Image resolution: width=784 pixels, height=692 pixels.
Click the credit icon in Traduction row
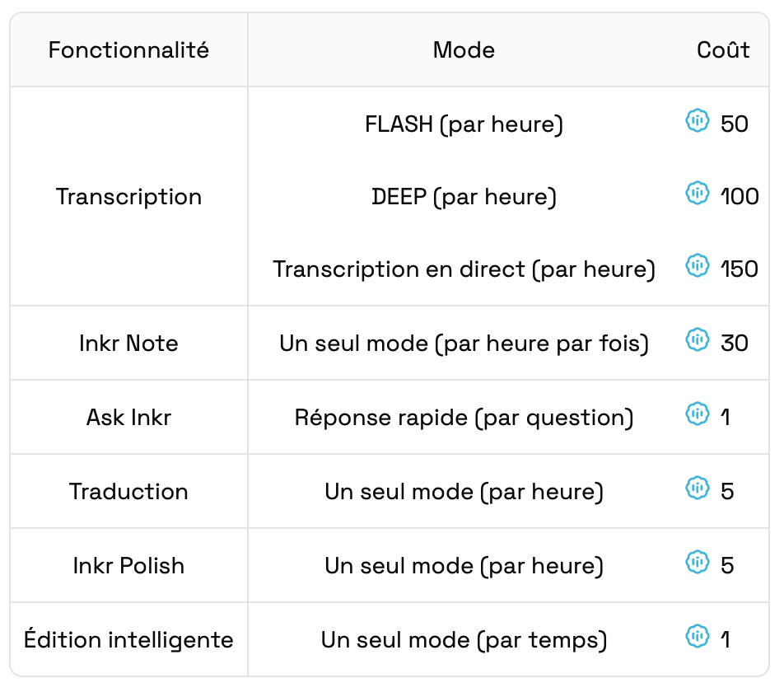point(698,489)
